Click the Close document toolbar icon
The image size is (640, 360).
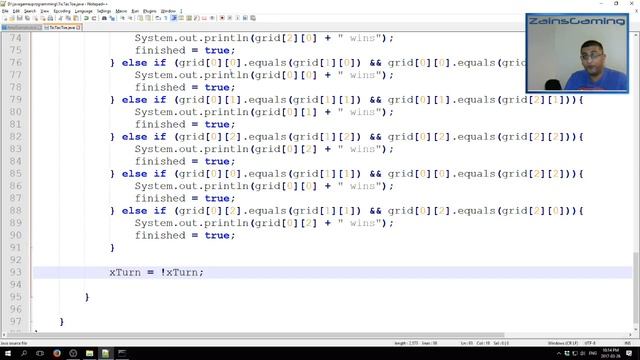tap(36, 18)
